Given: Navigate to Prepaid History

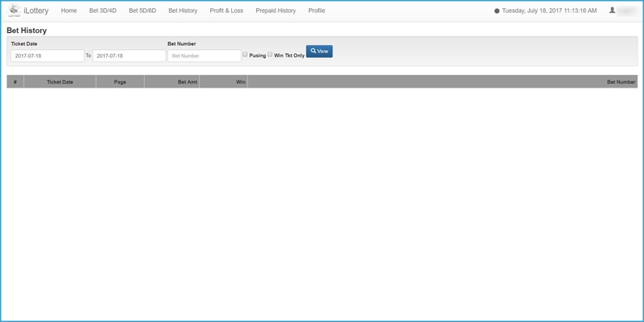Looking at the screenshot, I should coord(275,10).
